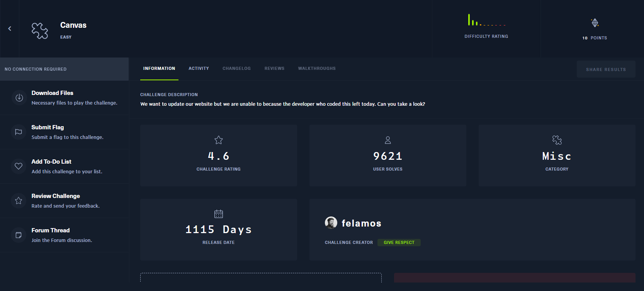The height and width of the screenshot is (291, 644).
Task: Click the back arrow chevron
Action: (x=10, y=29)
